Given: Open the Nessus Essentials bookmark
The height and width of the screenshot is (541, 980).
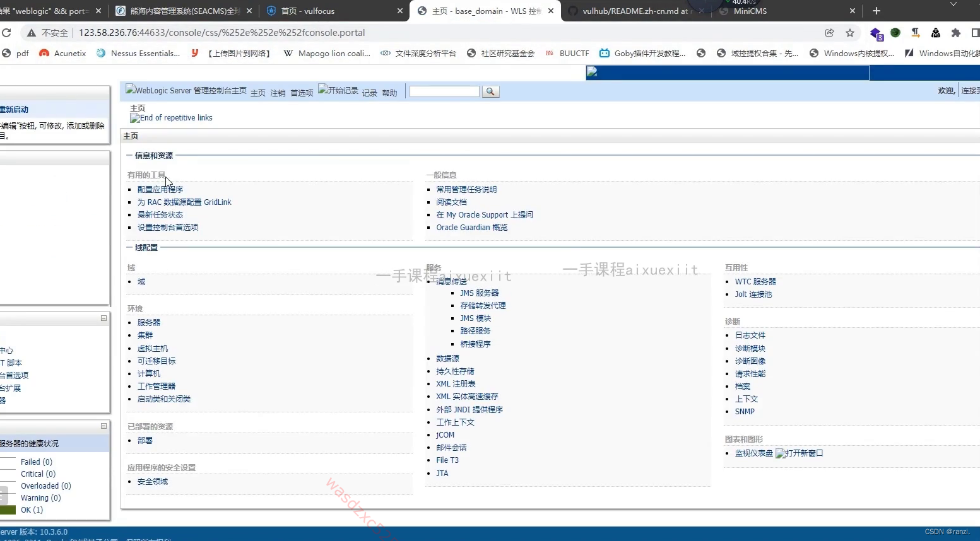Looking at the screenshot, I should tap(138, 54).
